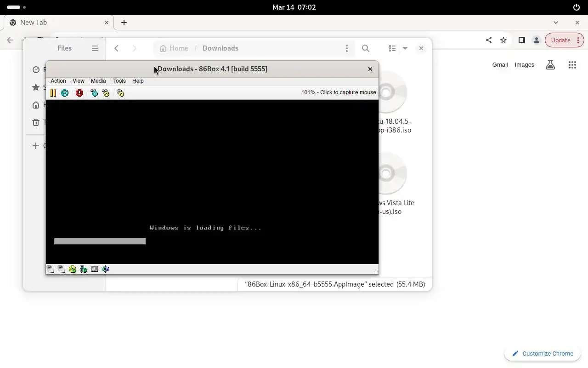Click Home in the Files path bar
Screen dimensions: 588x368
click(174, 48)
